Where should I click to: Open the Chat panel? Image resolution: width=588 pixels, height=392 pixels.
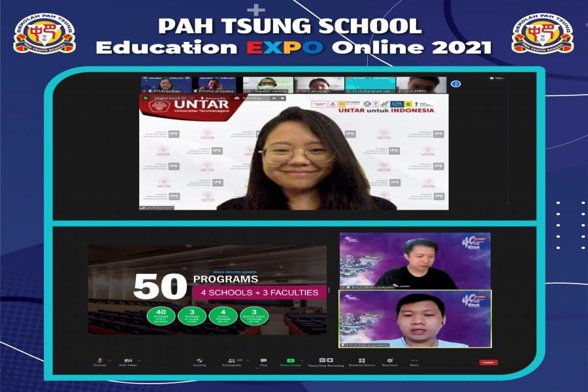[x=263, y=360]
